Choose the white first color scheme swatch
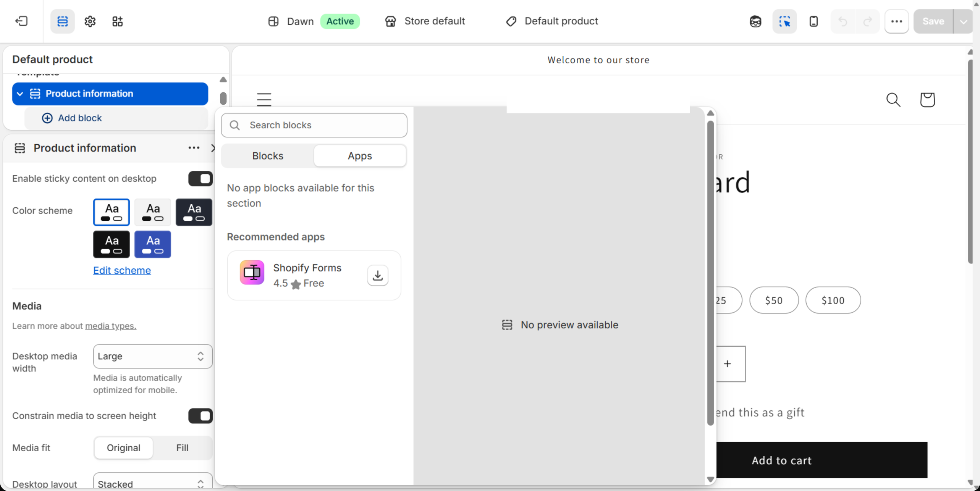Image resolution: width=980 pixels, height=491 pixels. [x=112, y=212]
